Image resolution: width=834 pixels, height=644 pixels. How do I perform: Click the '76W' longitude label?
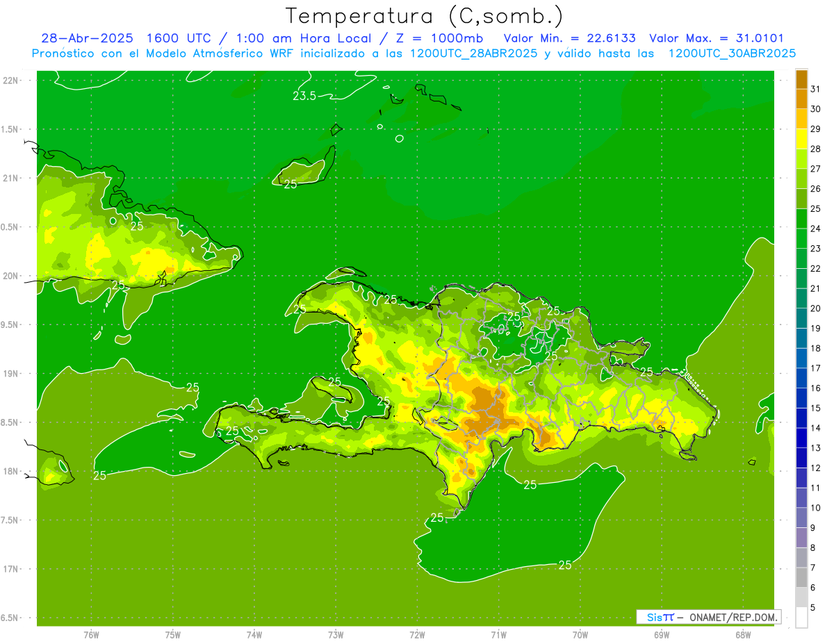[91, 634]
